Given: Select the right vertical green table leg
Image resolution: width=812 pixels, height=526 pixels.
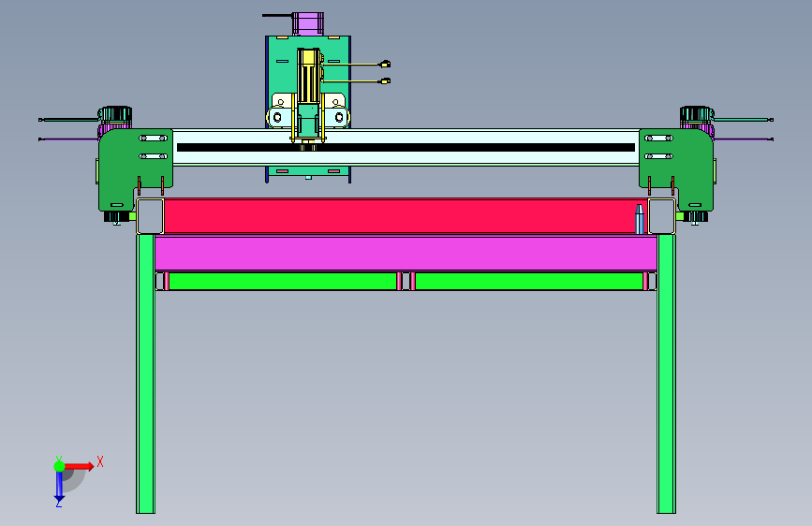Looking at the screenshot, I should 666,373.
